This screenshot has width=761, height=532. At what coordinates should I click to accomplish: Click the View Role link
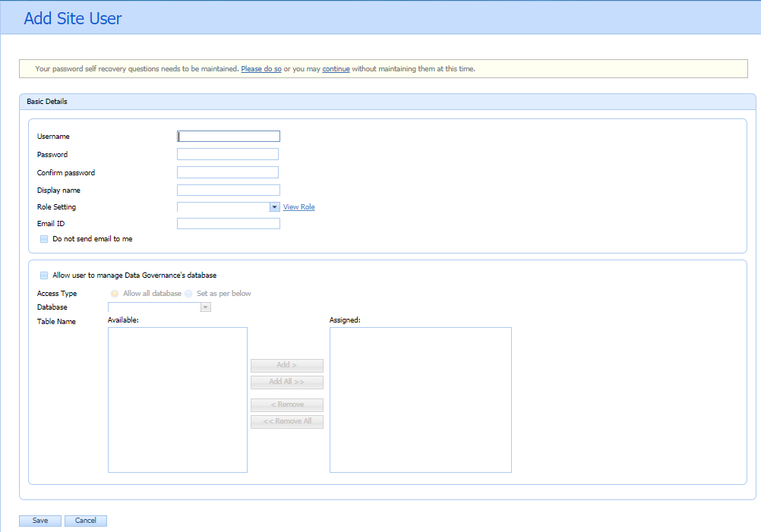click(x=299, y=207)
